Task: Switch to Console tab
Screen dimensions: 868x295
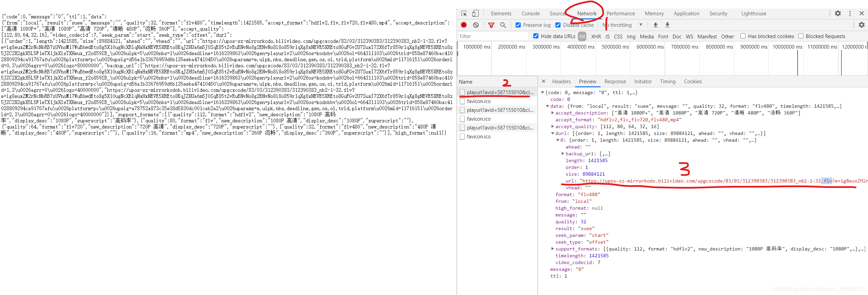Action: point(531,14)
